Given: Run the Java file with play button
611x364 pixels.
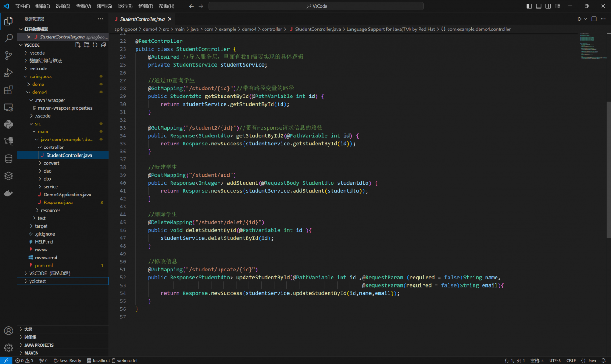Looking at the screenshot, I should (x=579, y=19).
